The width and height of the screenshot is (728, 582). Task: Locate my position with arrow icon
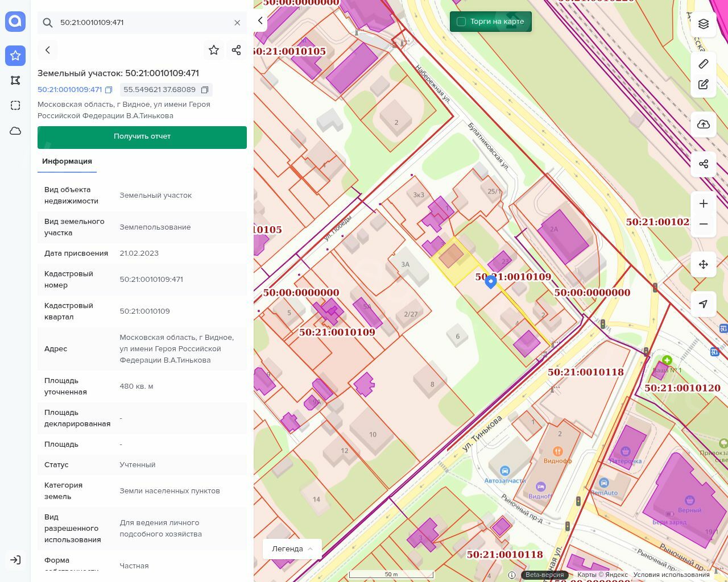704,304
